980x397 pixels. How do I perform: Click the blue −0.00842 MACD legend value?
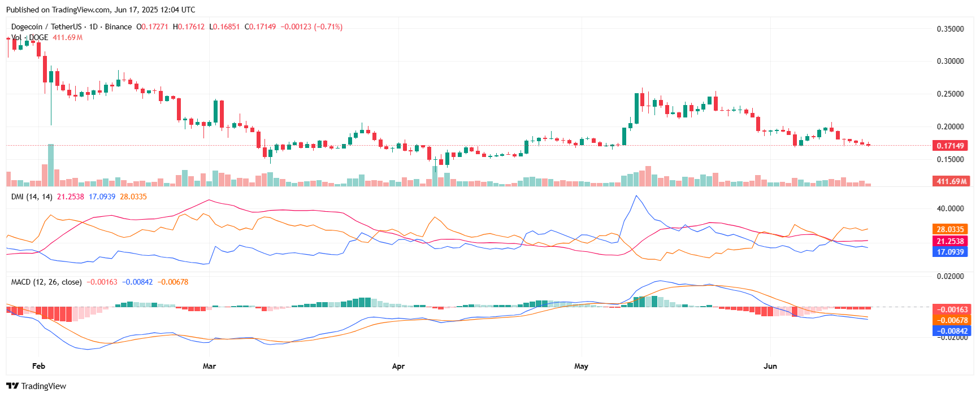pyautogui.click(x=137, y=282)
